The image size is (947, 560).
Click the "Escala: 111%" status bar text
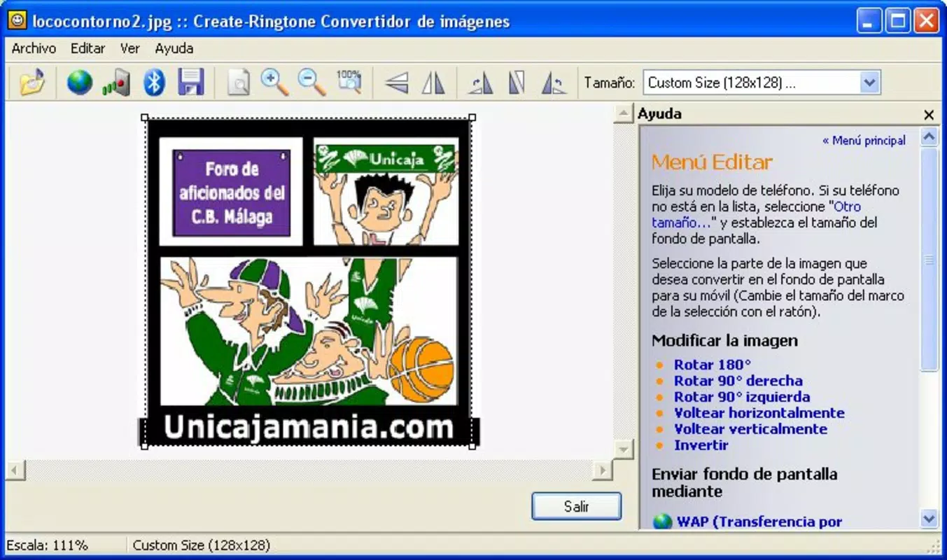[47, 545]
